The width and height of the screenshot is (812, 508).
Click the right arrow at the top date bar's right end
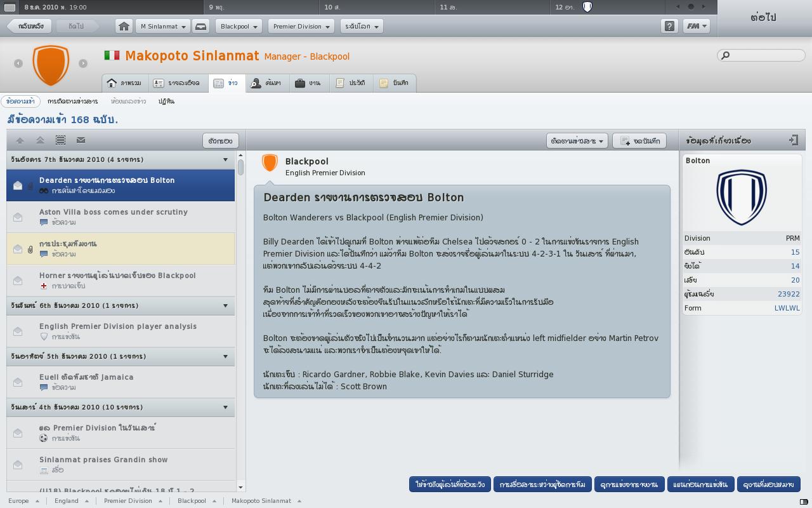click(x=704, y=7)
